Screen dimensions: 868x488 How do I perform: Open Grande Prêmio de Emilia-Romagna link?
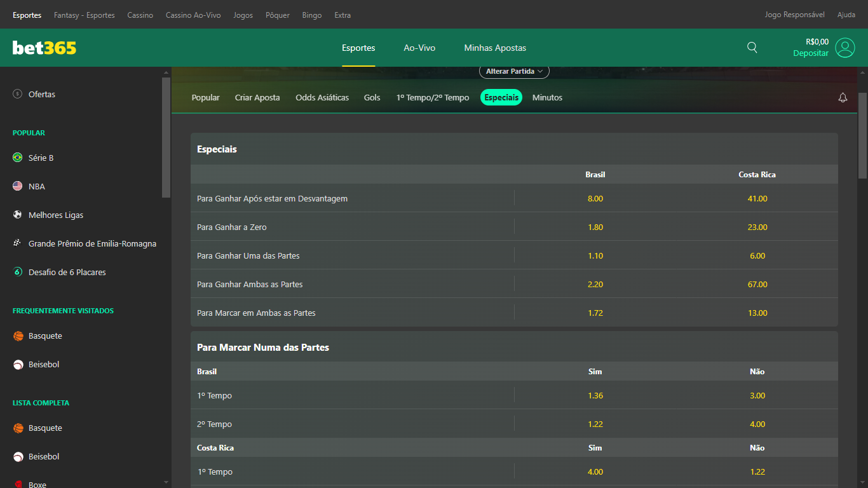tap(92, 243)
